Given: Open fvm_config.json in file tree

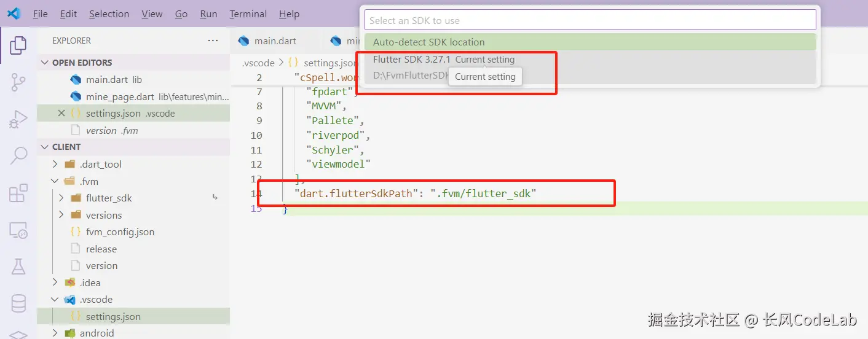Looking at the screenshot, I should (133, 232).
